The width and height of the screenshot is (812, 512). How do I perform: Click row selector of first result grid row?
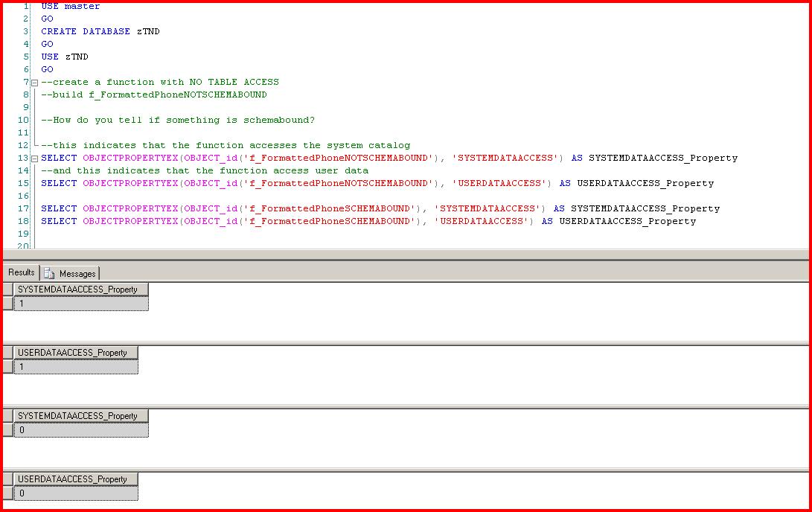tap(7, 304)
